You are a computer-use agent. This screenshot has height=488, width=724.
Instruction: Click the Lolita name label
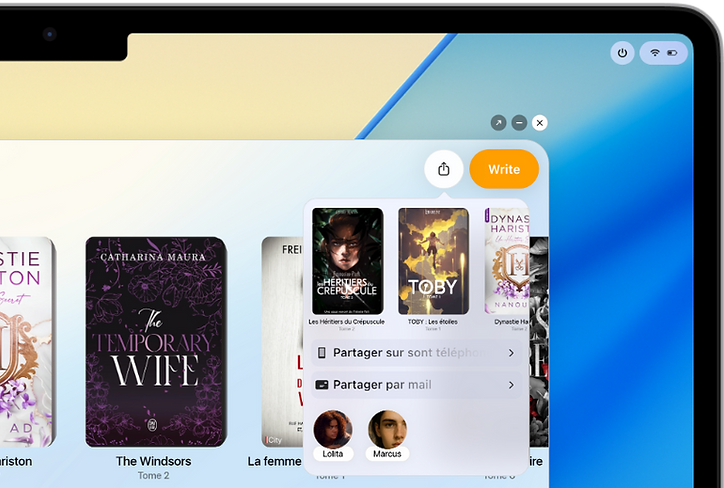(x=332, y=454)
